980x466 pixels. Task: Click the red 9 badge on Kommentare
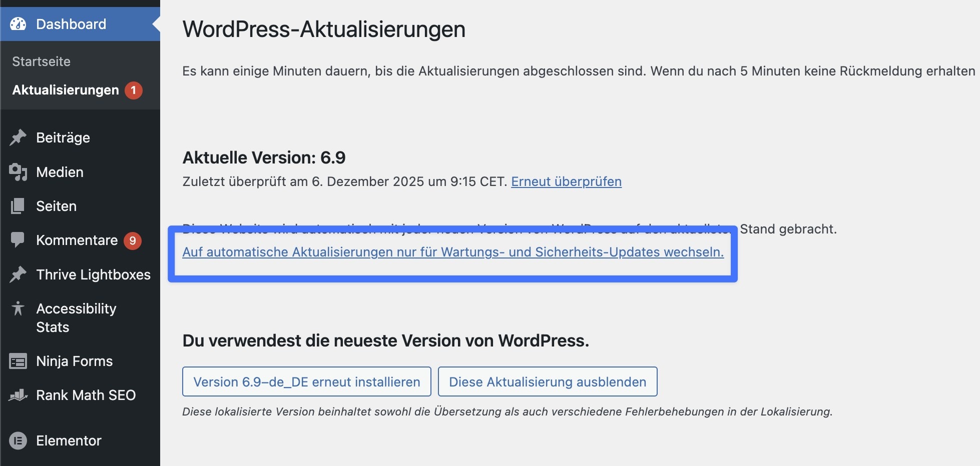133,240
